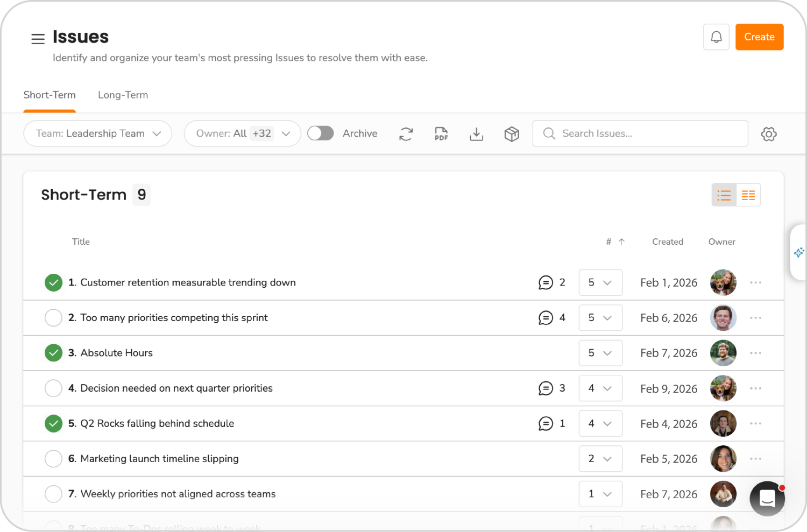Screen dimensions: 807x532
Task: Switch to the Long-Term tab
Action: (x=123, y=95)
